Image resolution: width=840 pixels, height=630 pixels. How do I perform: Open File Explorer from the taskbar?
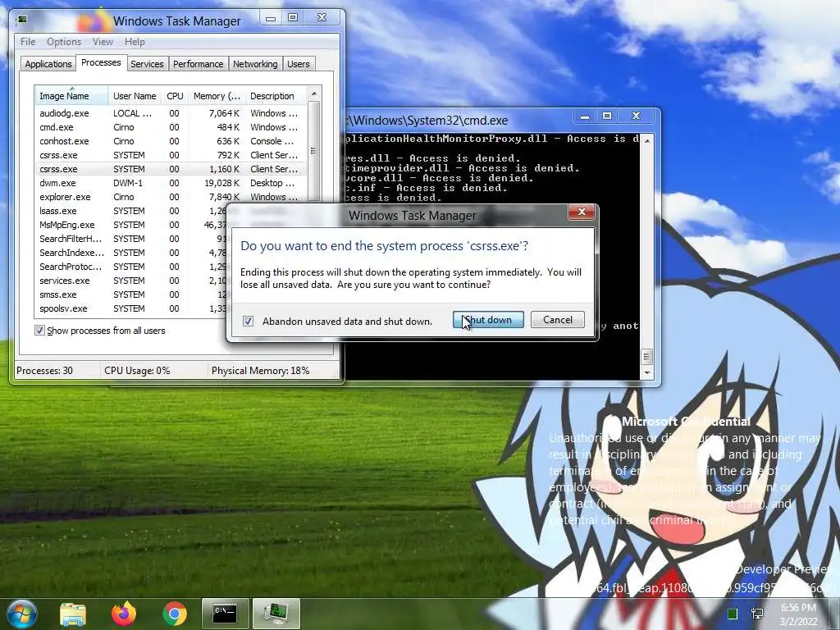tap(73, 614)
